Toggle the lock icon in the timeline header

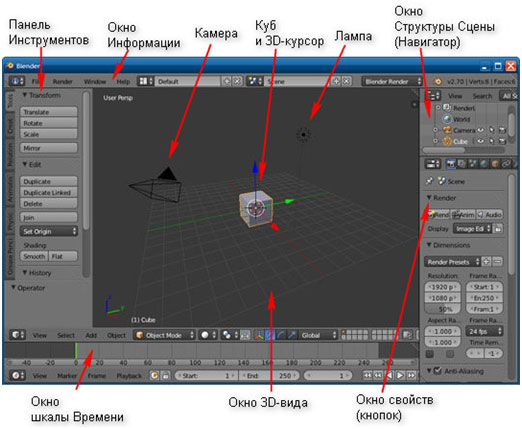165,375
